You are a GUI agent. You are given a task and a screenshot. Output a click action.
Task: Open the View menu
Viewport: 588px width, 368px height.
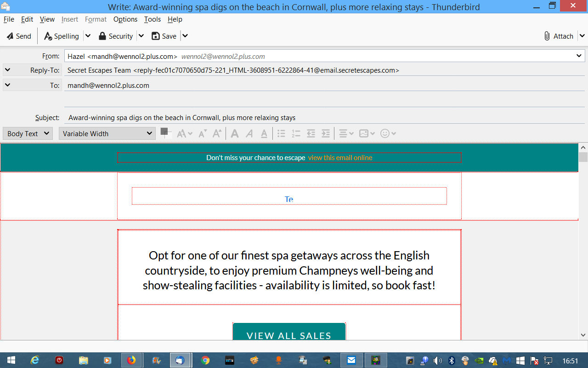pos(47,19)
